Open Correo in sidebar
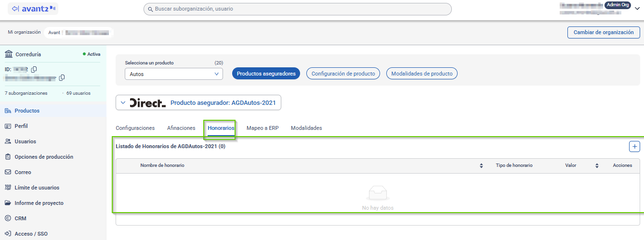The image size is (644, 240). pos(53,172)
